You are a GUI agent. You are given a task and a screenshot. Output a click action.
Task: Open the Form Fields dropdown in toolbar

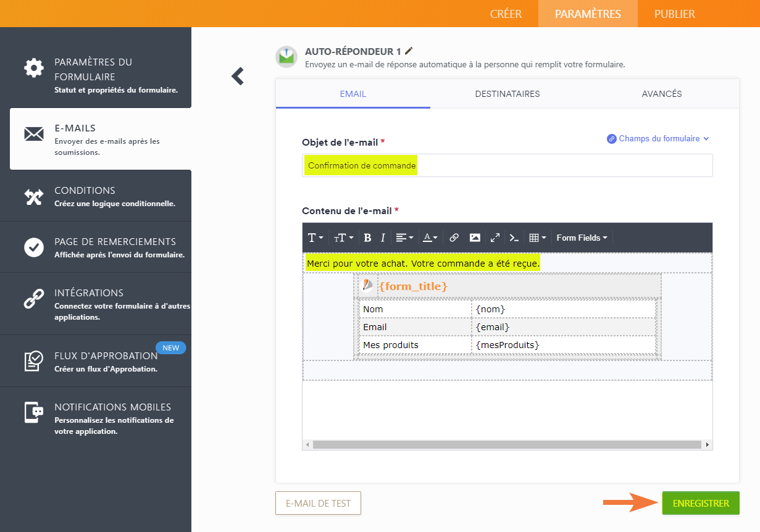click(582, 238)
